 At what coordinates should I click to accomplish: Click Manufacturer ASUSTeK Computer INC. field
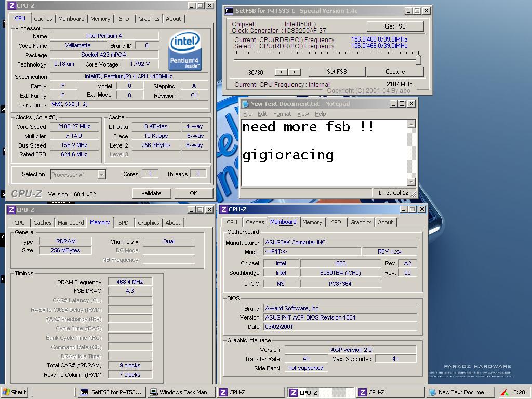340,242
